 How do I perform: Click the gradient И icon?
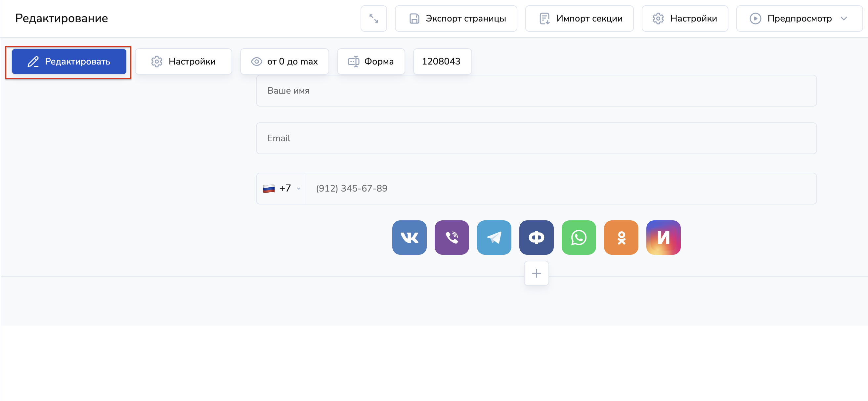(663, 238)
